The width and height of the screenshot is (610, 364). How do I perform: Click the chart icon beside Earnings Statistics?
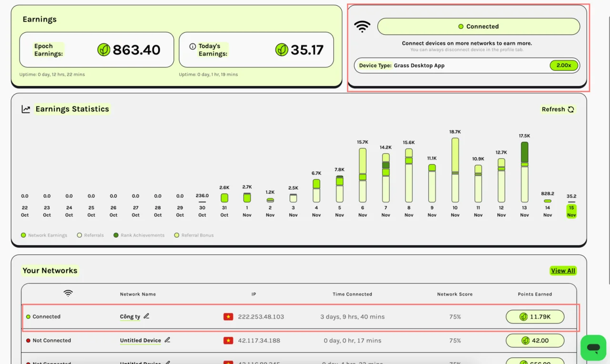point(26,109)
